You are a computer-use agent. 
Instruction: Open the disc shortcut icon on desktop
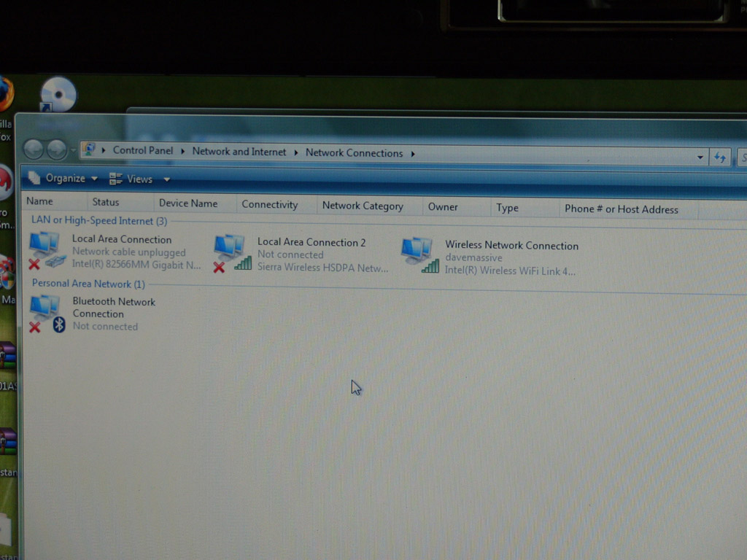click(x=58, y=94)
